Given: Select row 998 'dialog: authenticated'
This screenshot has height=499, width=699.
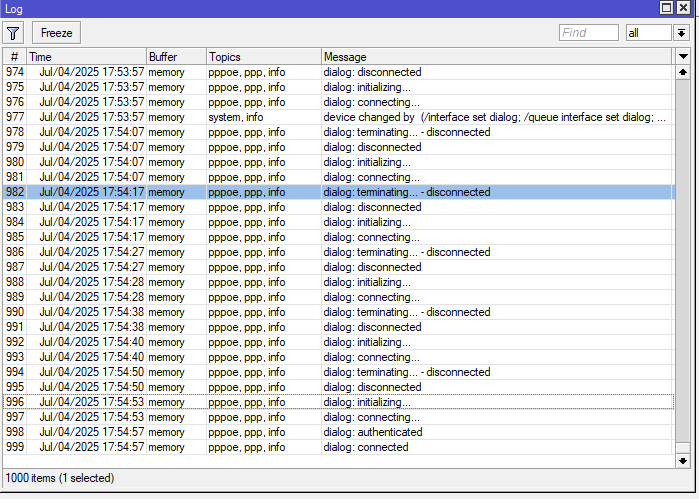Looking at the screenshot, I should [338, 432].
